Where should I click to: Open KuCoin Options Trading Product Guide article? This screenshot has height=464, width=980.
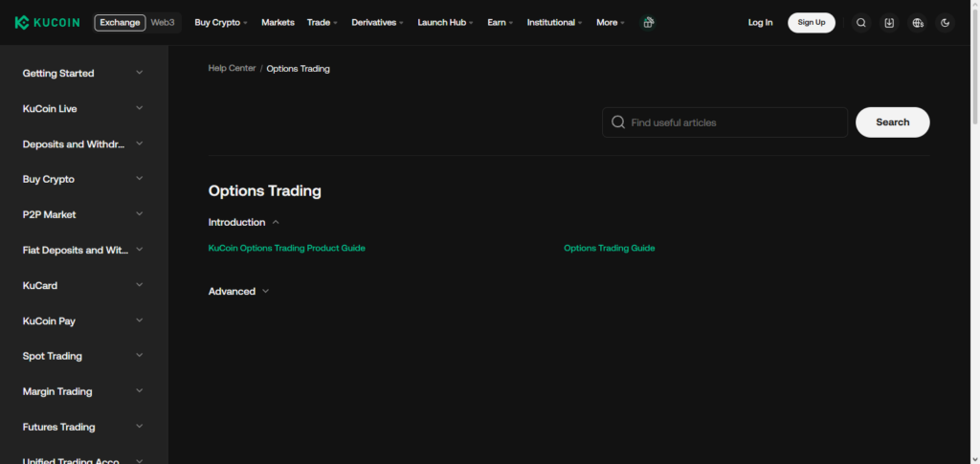point(286,248)
